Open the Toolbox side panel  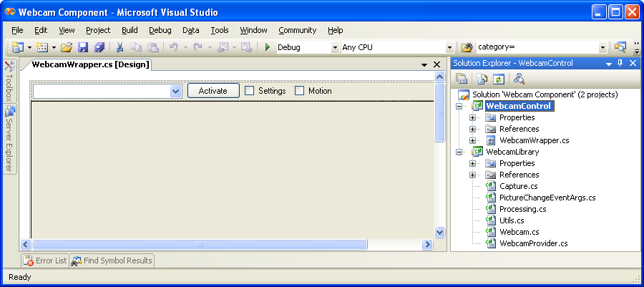click(x=9, y=82)
